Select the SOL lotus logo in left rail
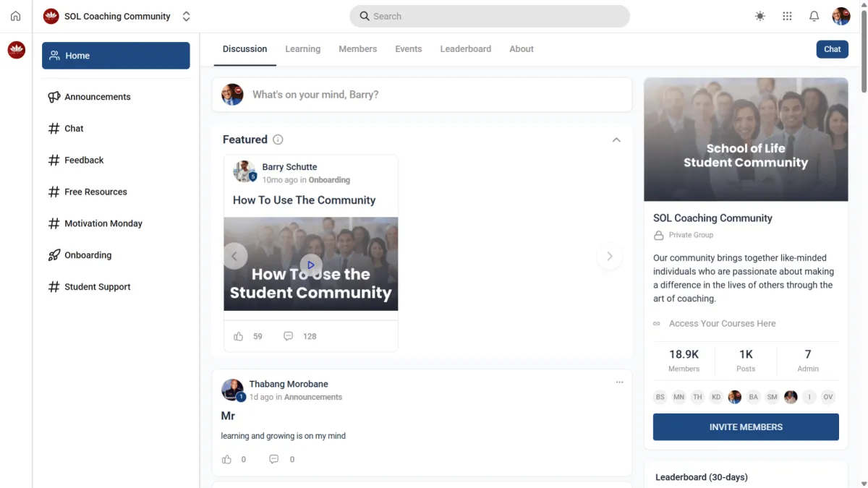This screenshot has height=488, width=868. point(16,50)
